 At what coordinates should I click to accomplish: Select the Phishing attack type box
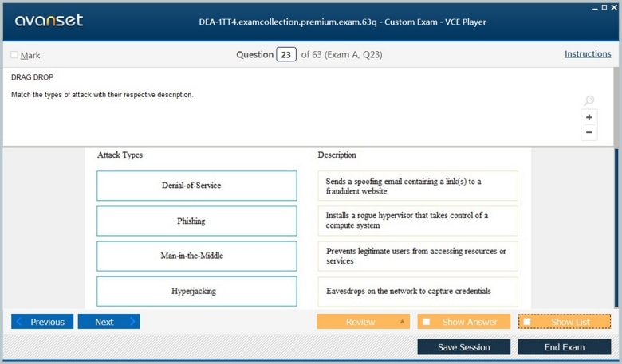click(196, 221)
